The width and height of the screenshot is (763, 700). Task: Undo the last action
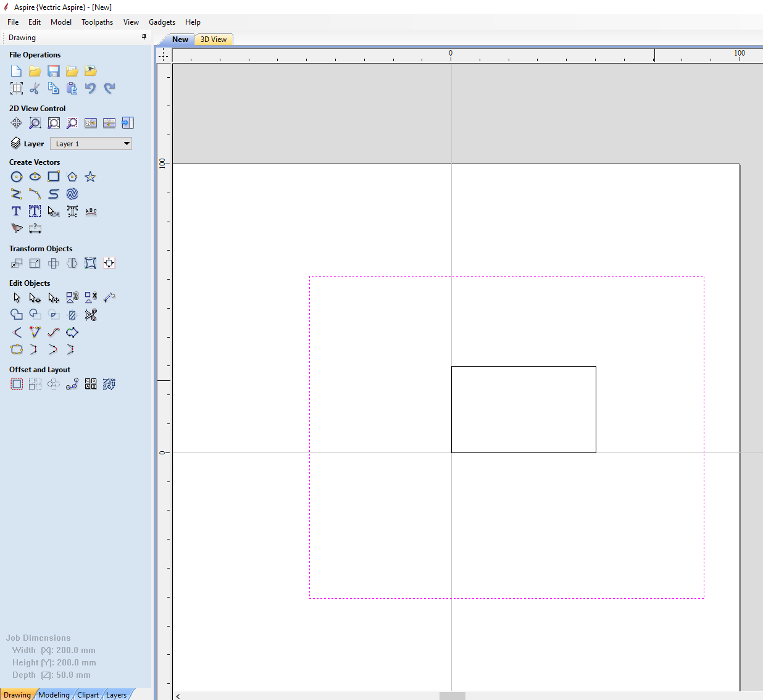[x=91, y=88]
